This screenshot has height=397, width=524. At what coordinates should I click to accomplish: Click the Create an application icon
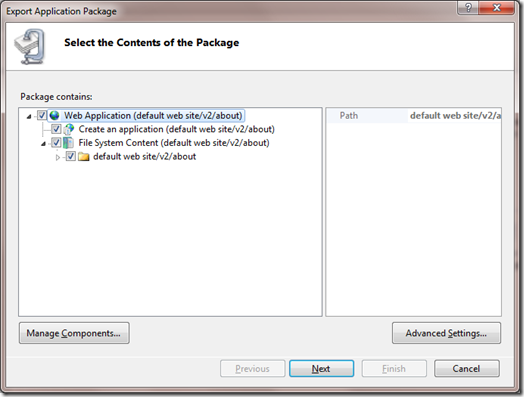[x=69, y=129]
